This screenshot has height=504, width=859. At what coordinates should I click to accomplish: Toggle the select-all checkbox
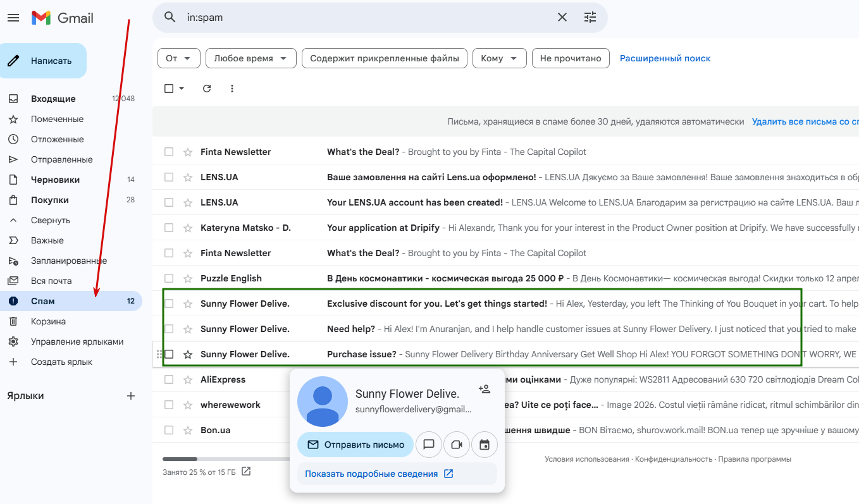pos(169,89)
